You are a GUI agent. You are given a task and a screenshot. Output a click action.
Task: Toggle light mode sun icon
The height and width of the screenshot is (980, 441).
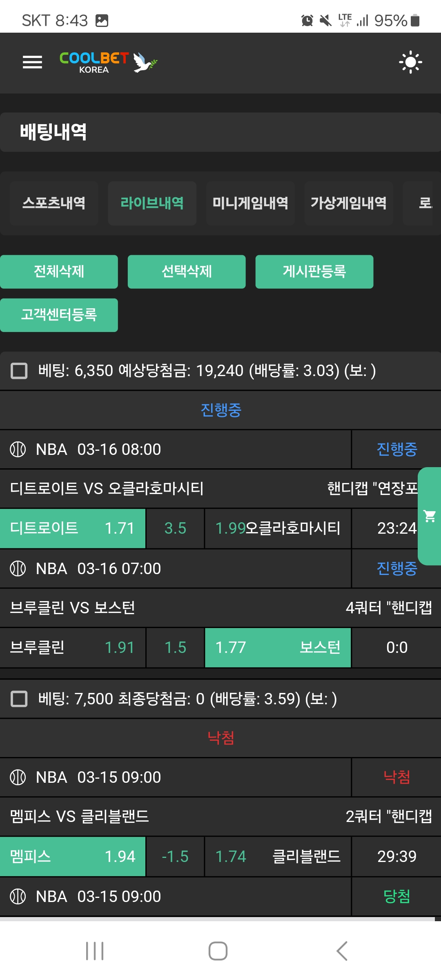point(410,62)
